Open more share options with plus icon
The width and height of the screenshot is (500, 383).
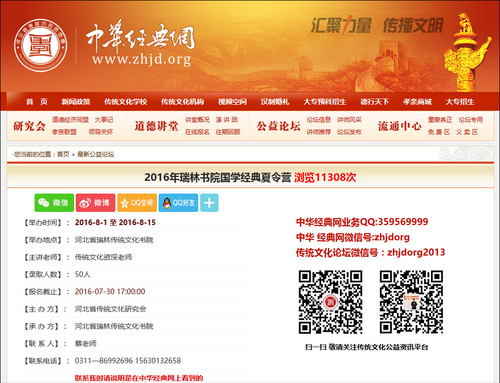point(209,203)
